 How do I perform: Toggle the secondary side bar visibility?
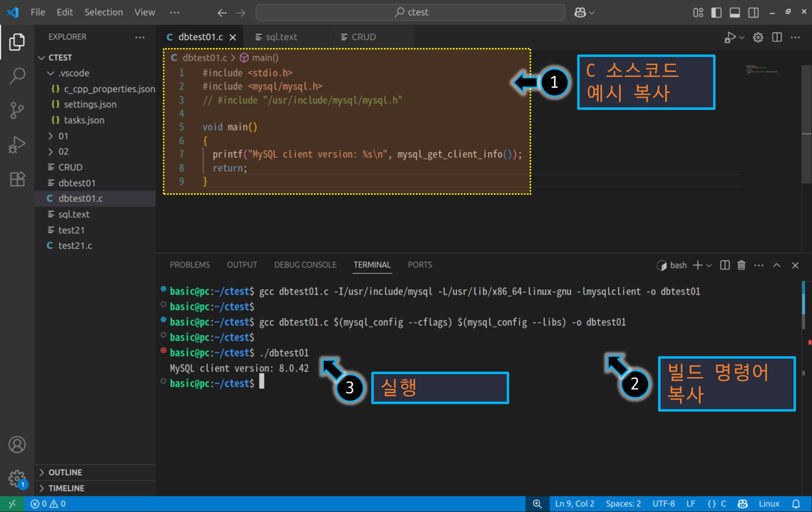pyautogui.click(x=754, y=12)
